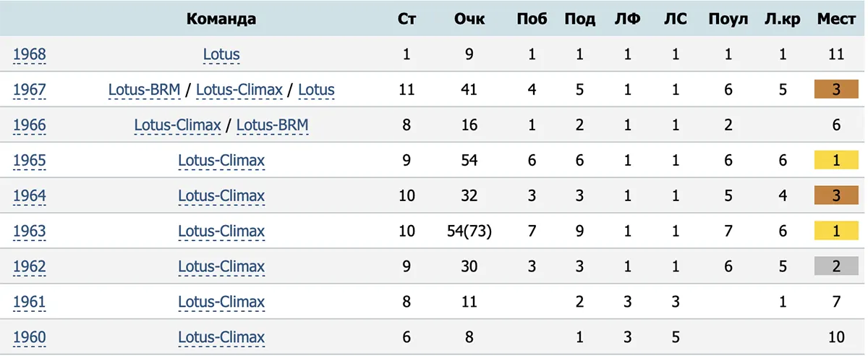Open Lotus-Climax link in the 1966 row
Screen dimensions: 868x356
(x=177, y=126)
